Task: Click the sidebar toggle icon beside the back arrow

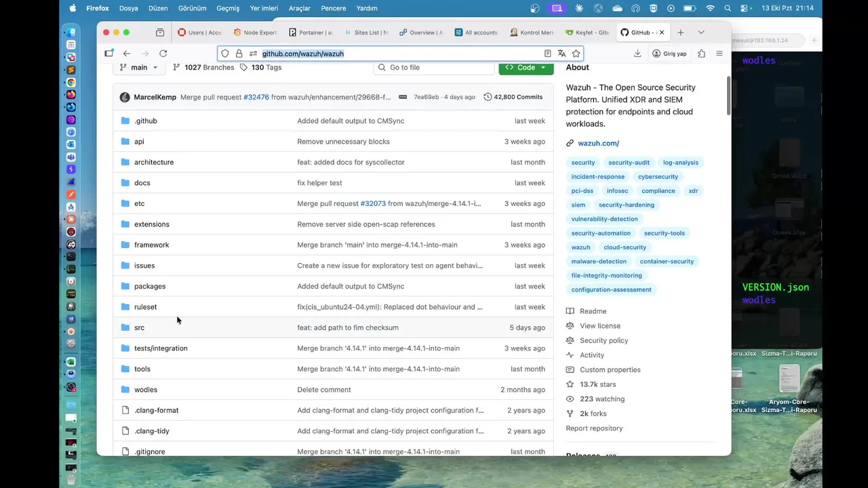Action: click(109, 54)
